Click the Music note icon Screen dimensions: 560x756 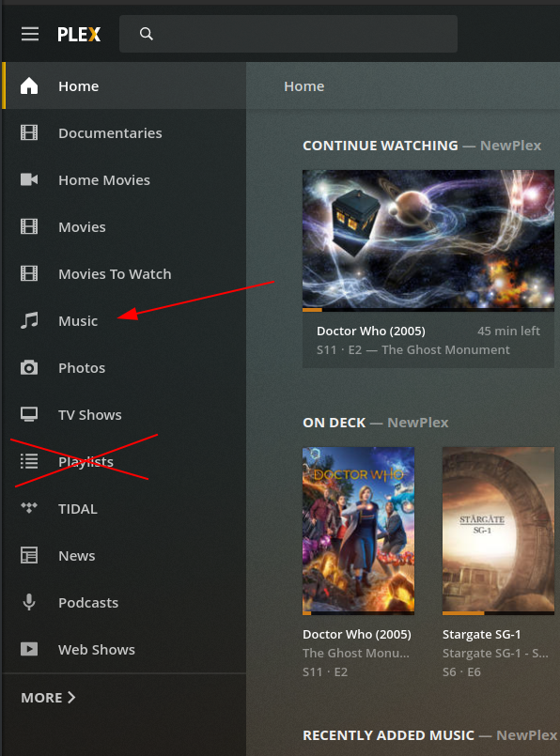point(29,320)
